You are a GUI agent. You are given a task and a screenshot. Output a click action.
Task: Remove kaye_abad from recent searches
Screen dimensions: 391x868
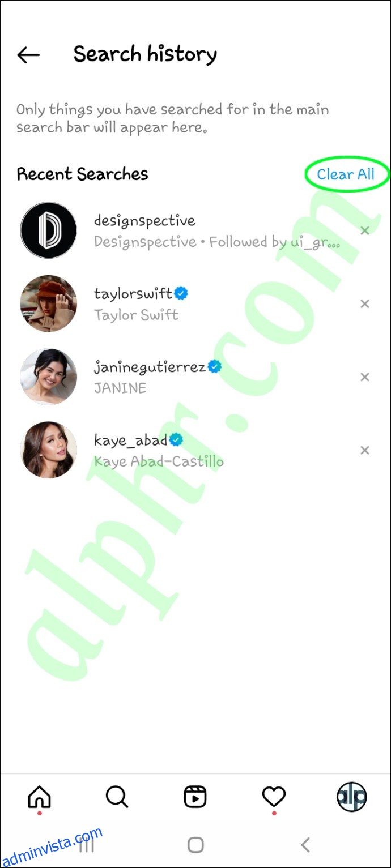[365, 450]
